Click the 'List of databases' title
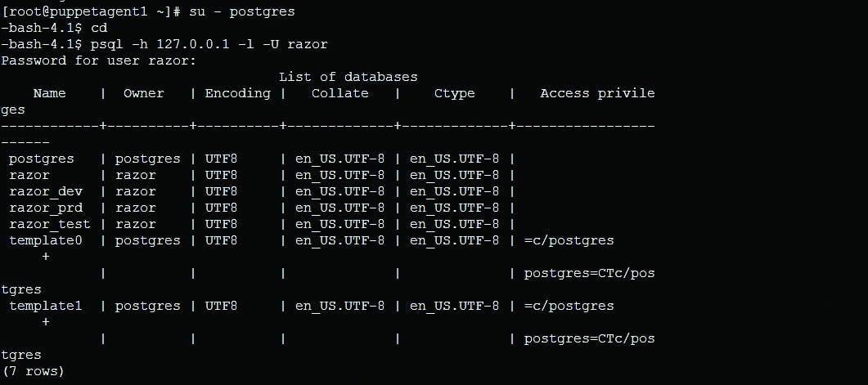The width and height of the screenshot is (868, 385). pyautogui.click(x=348, y=77)
